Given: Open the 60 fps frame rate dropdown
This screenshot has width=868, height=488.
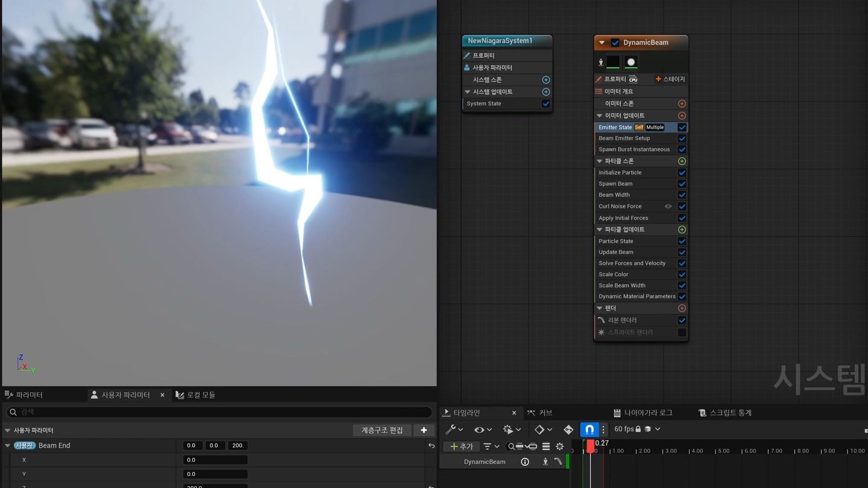Looking at the screenshot, I should coord(637,429).
